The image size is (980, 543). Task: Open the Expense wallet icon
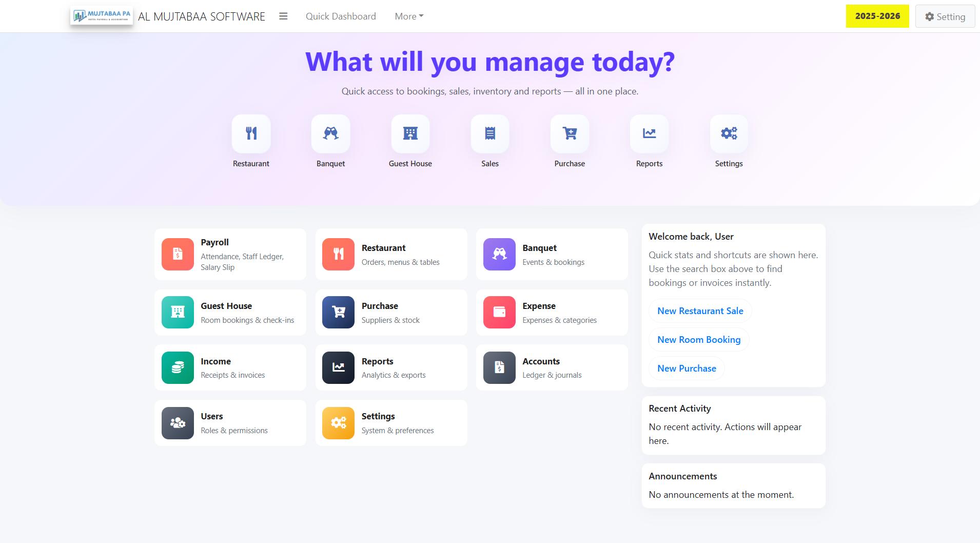499,312
